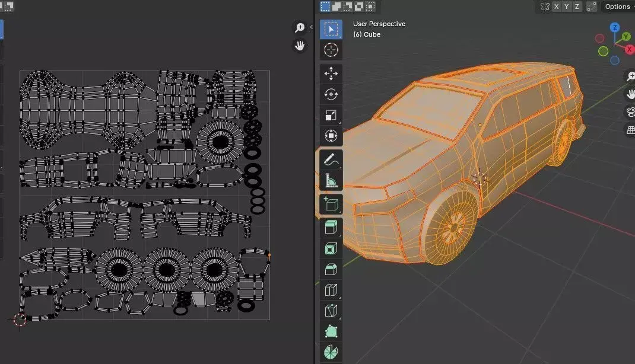Select the Knife tool
Viewport: 635px width, 364px height.
point(331,311)
